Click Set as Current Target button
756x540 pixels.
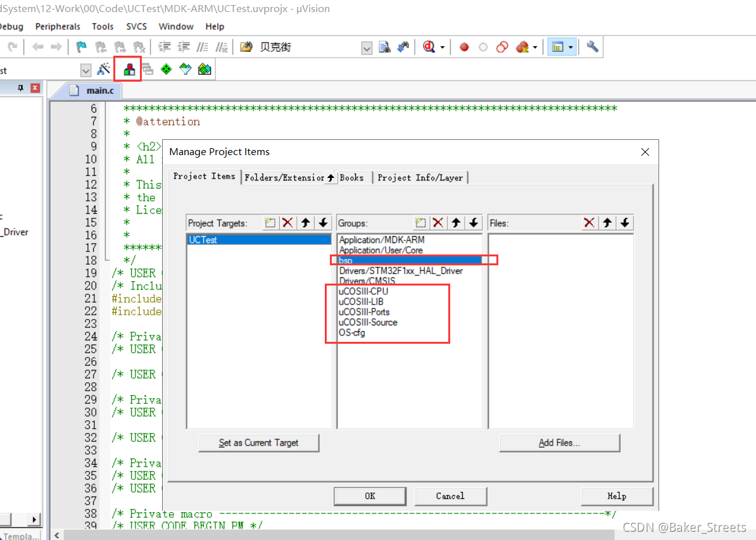[x=258, y=443]
